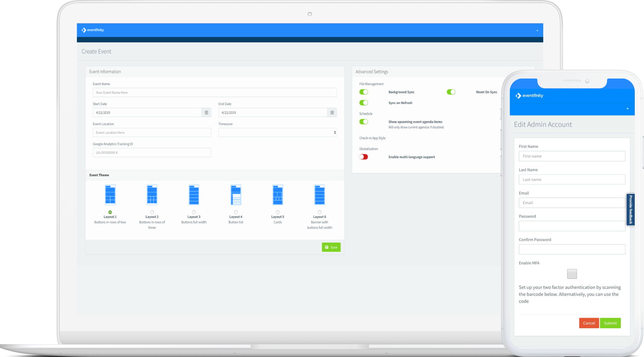
Task: Open the Provide feedback side tab
Action: [631, 210]
